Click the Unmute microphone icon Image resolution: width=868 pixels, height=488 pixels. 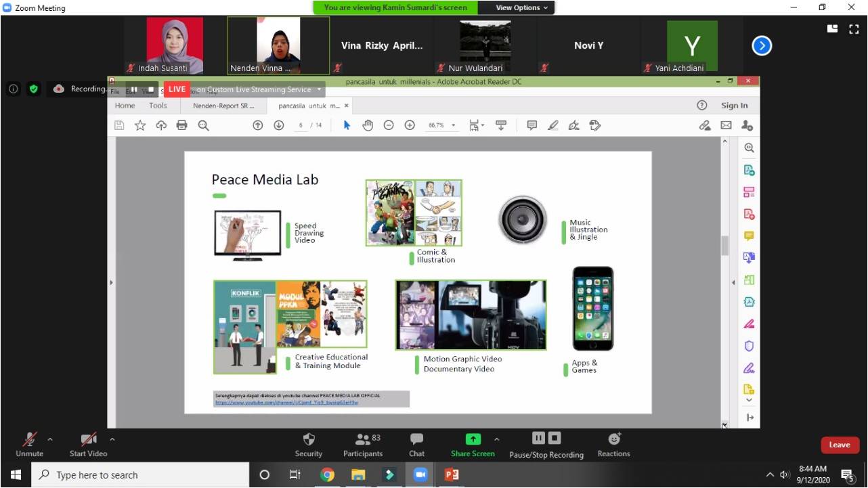click(29, 439)
